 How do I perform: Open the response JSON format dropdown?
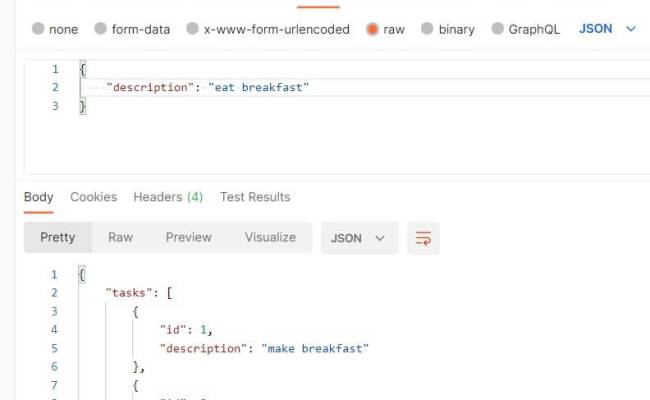[x=359, y=238]
